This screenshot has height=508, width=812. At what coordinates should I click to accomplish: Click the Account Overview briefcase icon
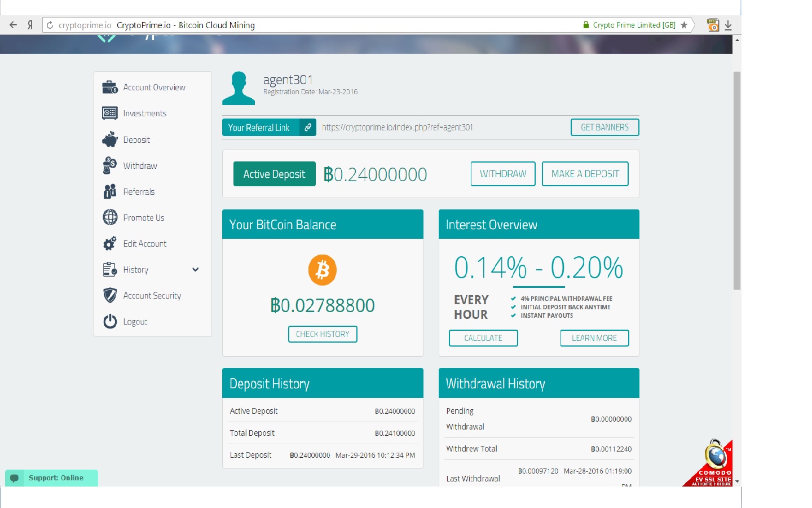[110, 87]
